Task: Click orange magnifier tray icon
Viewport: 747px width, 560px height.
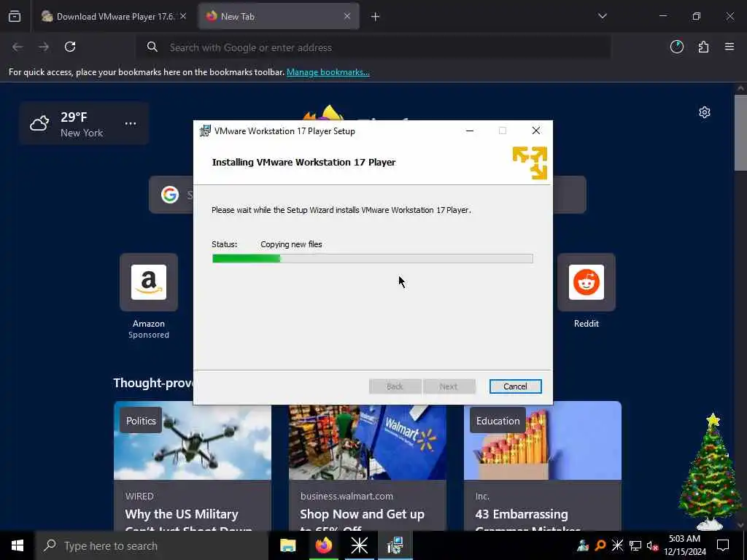Action: click(600, 545)
